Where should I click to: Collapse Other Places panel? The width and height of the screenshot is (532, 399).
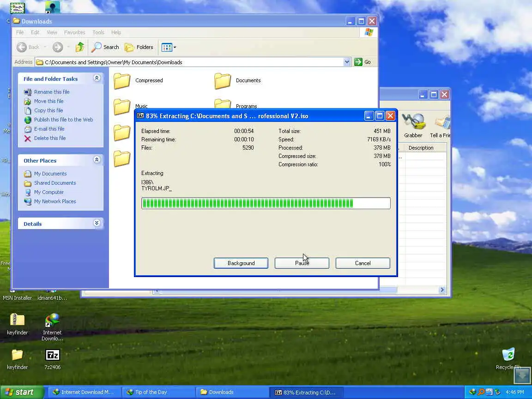(x=97, y=160)
